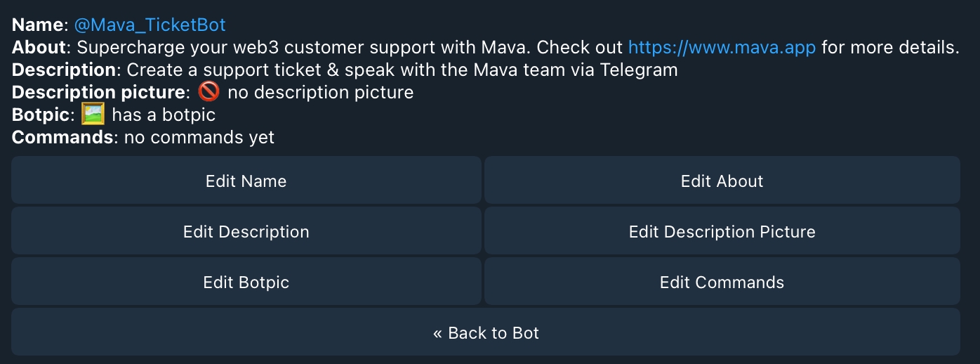980x364 pixels.
Task: Click the bold About label
Action: (x=39, y=48)
